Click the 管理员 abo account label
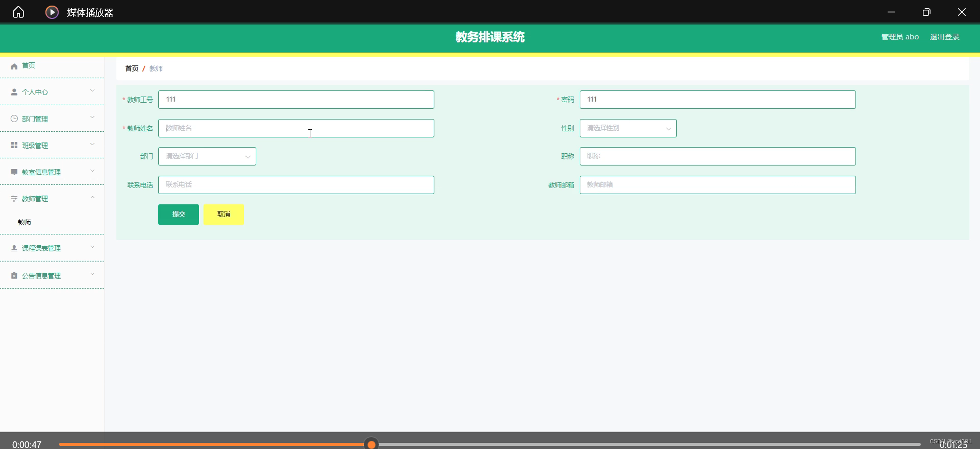 900,37
